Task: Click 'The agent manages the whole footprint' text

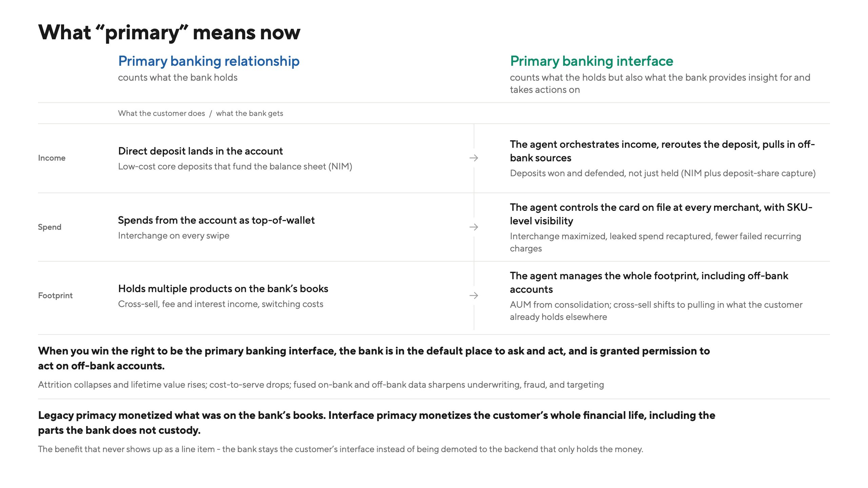Action: point(649,283)
